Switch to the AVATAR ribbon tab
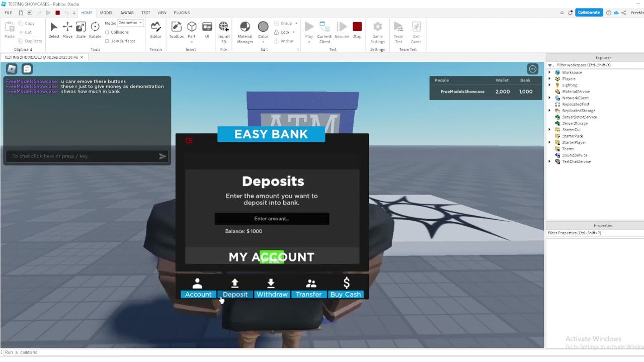Image resolution: width=644 pixels, height=362 pixels. pyautogui.click(x=127, y=13)
